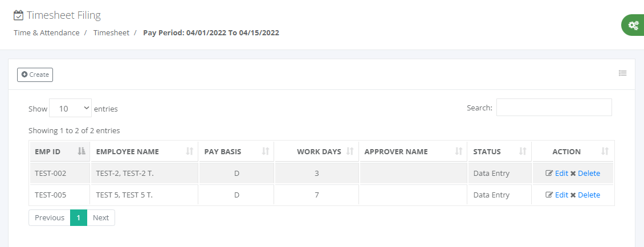Click the Next pagination button

point(101,217)
